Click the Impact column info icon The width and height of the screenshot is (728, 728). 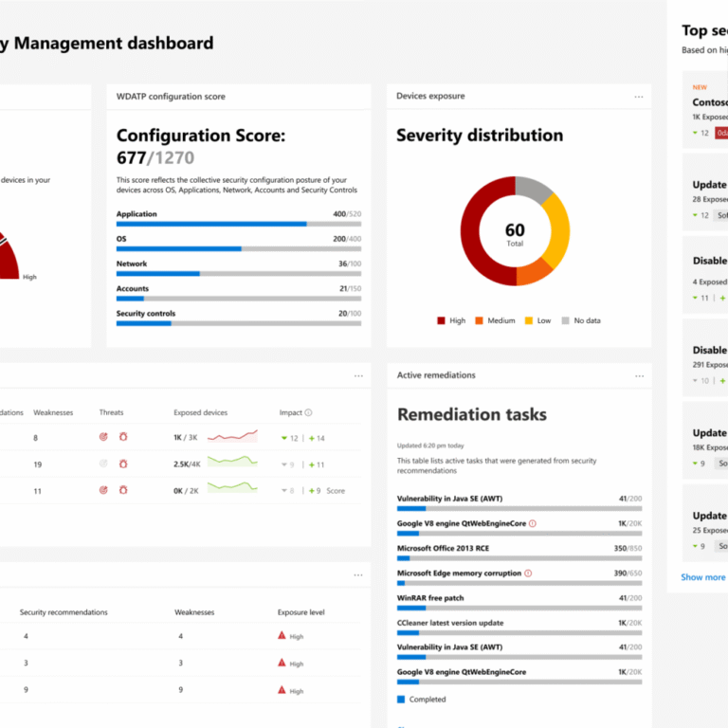[x=309, y=413]
